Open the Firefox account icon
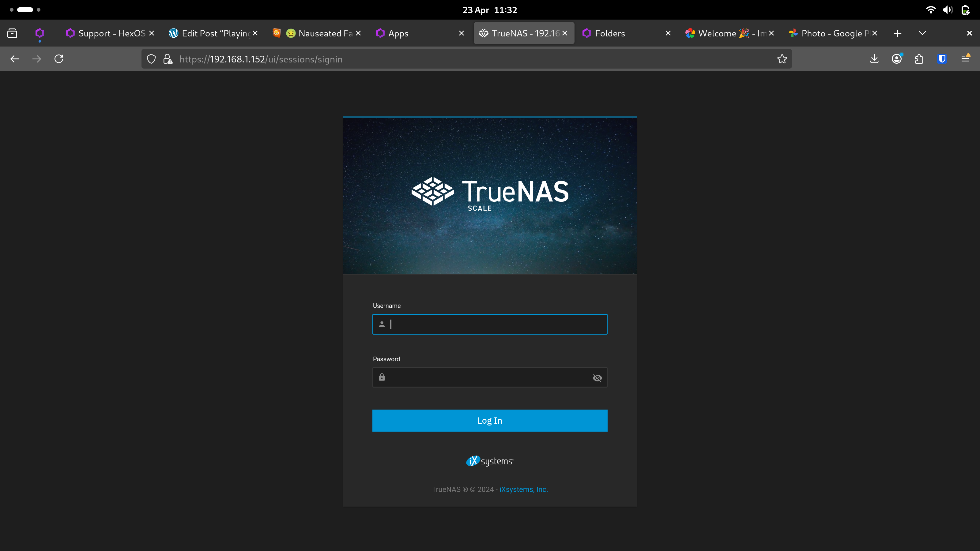This screenshot has width=980, height=551. 897,59
